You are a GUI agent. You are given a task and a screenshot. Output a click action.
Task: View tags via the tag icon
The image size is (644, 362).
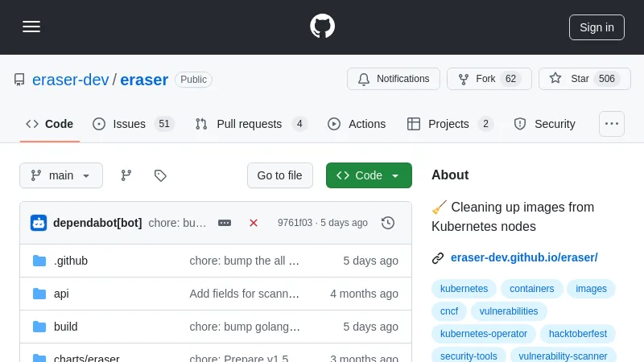(160, 175)
